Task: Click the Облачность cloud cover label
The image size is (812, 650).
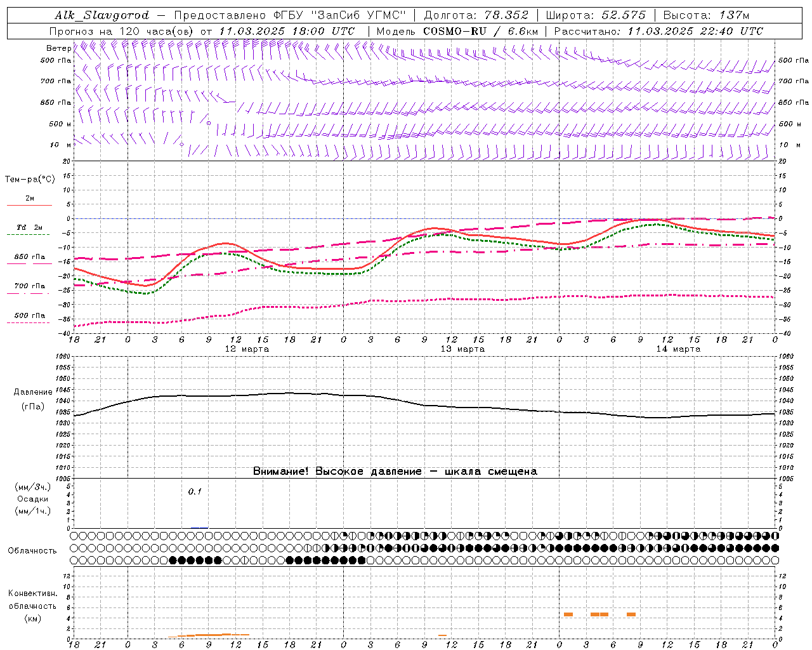Action: pyautogui.click(x=32, y=550)
